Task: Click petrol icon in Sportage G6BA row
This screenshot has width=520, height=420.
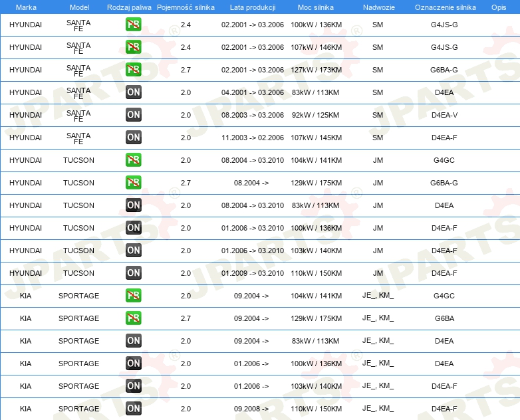Action: pos(133,318)
